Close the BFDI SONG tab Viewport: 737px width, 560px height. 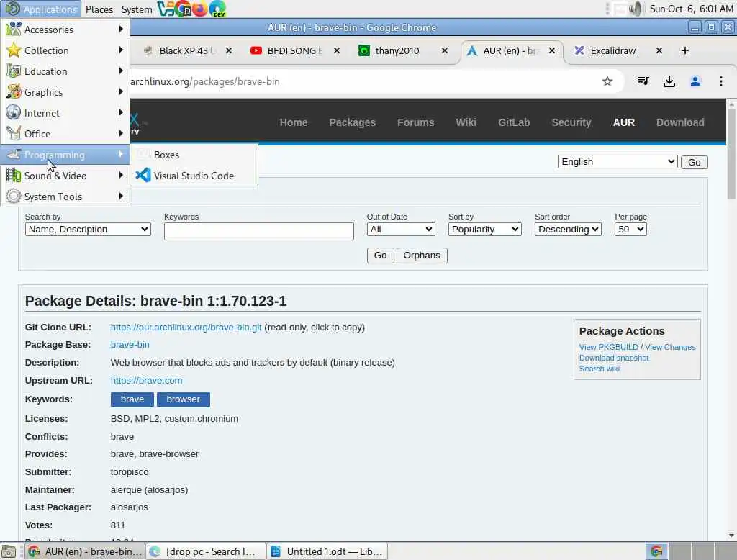tap(337, 50)
